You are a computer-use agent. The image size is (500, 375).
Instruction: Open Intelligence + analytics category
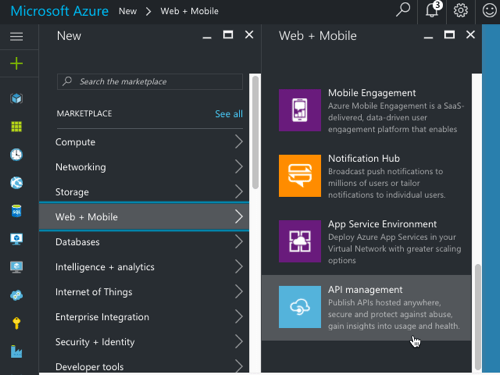click(x=144, y=267)
